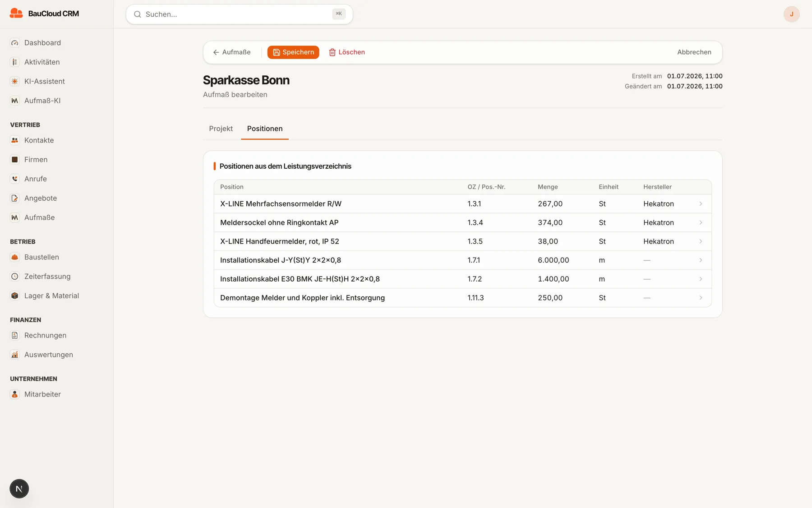Image resolution: width=812 pixels, height=508 pixels.
Task: Open Lager & Material via its box icon
Action: [x=15, y=296]
